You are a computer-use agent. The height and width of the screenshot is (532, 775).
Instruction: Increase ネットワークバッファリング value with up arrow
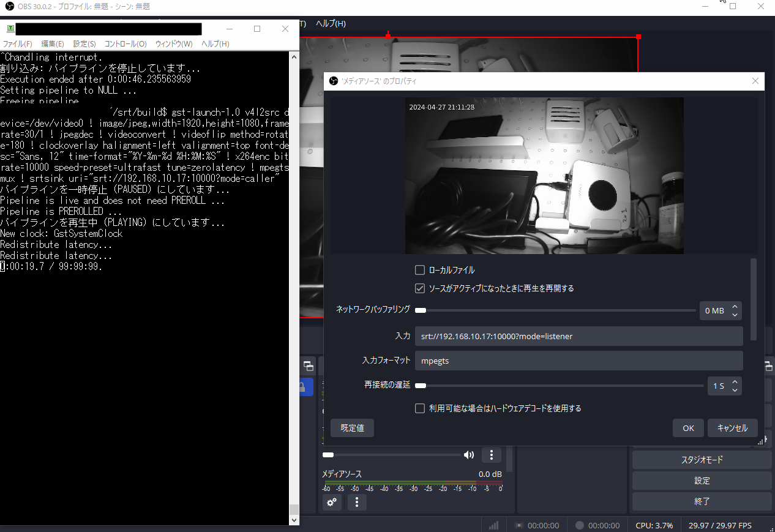[x=735, y=307]
